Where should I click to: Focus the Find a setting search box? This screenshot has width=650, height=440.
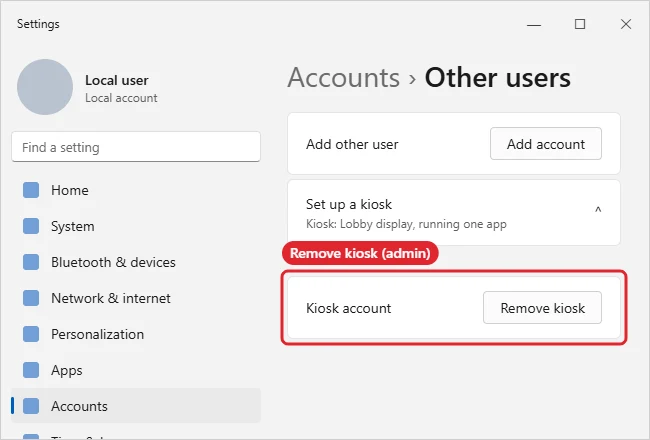[136, 147]
